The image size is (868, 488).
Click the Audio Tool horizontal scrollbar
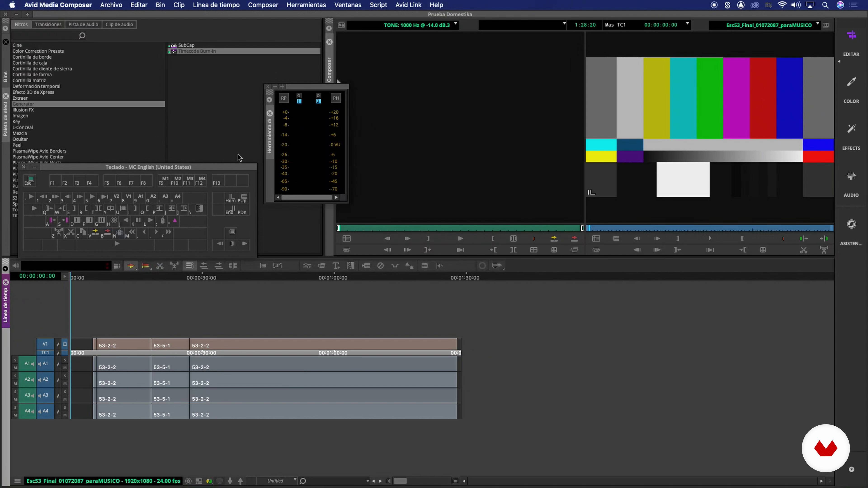[x=307, y=197]
